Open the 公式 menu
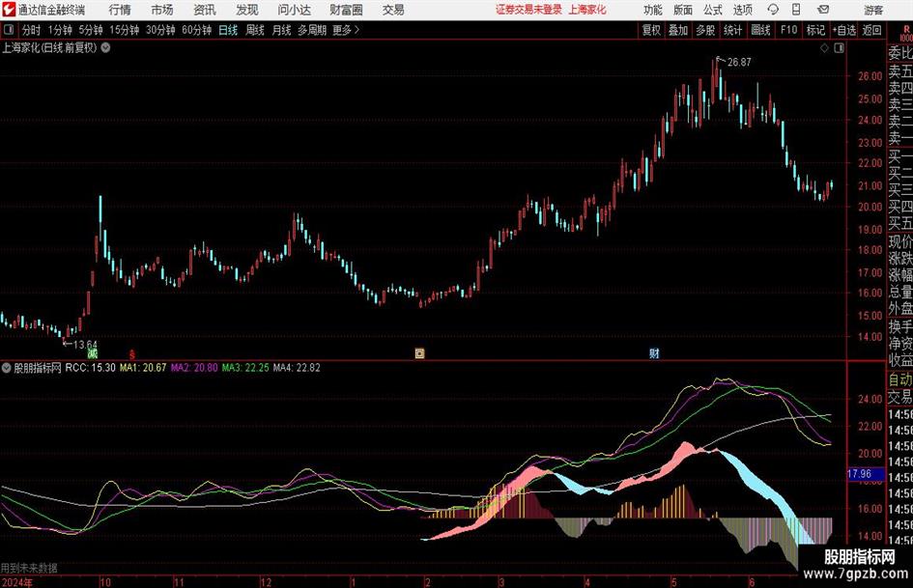Image resolution: width=913 pixels, height=588 pixels. tap(713, 10)
